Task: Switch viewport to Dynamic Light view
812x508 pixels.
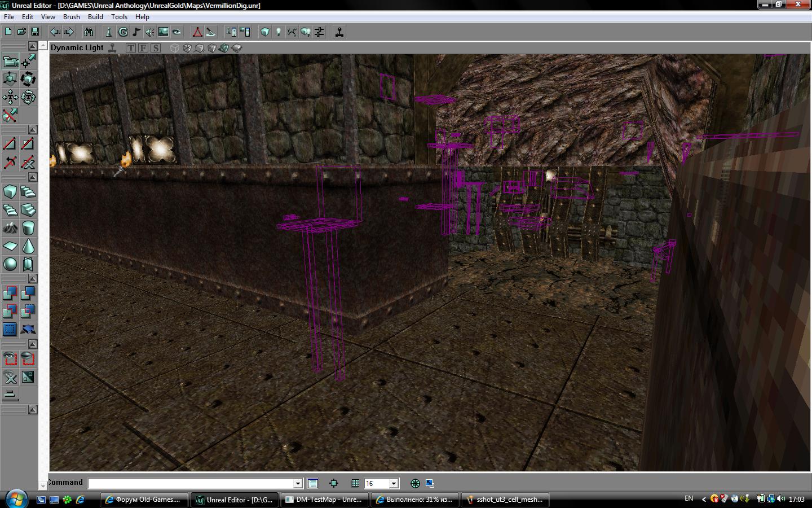Action: [x=224, y=48]
